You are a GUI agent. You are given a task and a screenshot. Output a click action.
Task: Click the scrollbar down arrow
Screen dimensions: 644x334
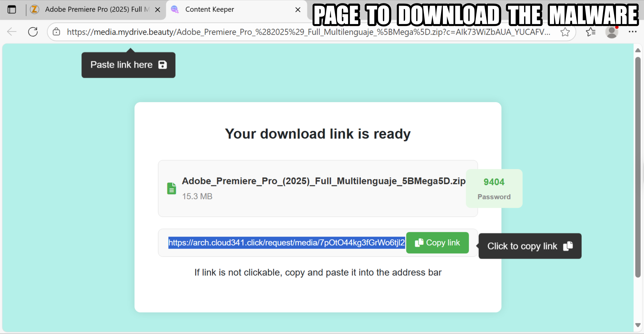click(x=638, y=325)
